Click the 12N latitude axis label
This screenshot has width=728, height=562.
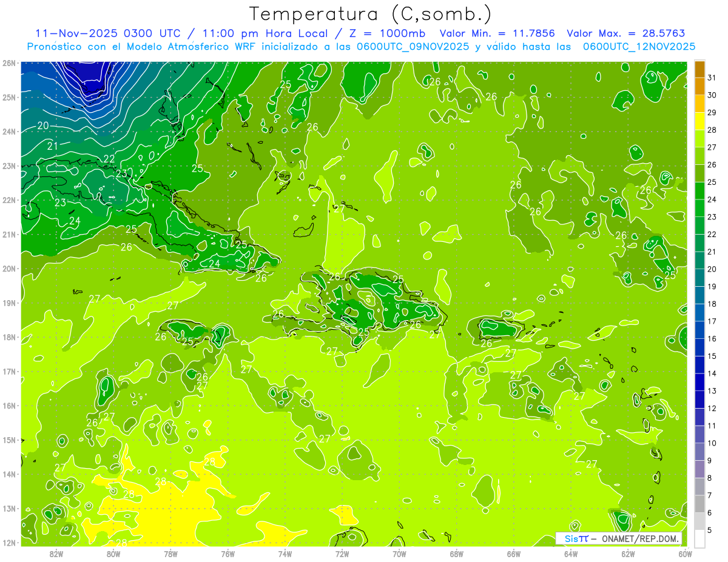click(9, 543)
